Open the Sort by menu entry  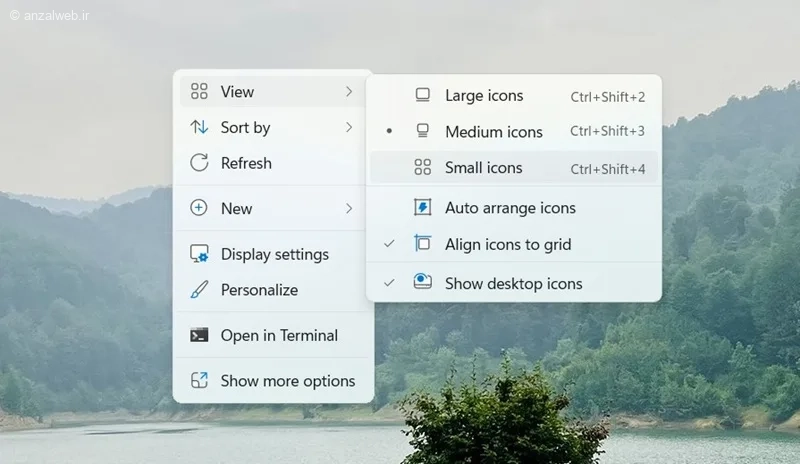(272, 127)
